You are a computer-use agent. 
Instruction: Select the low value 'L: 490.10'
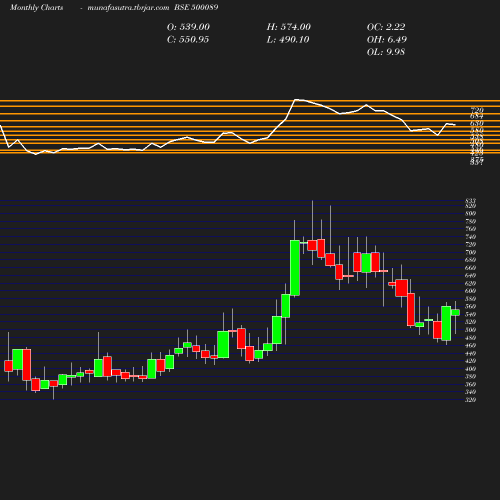click(x=288, y=40)
